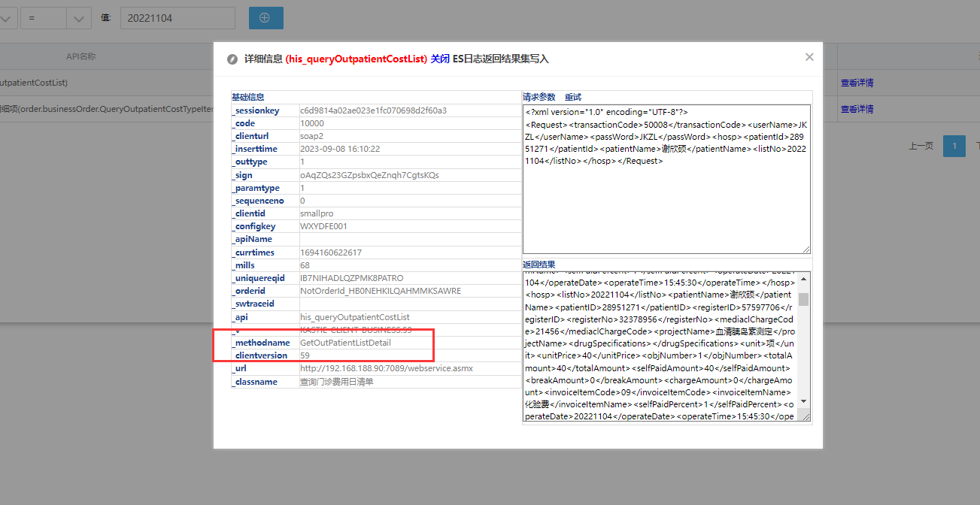This screenshot has height=505, width=980.
Task: Click the 重试 retry link
Action: 573,97
